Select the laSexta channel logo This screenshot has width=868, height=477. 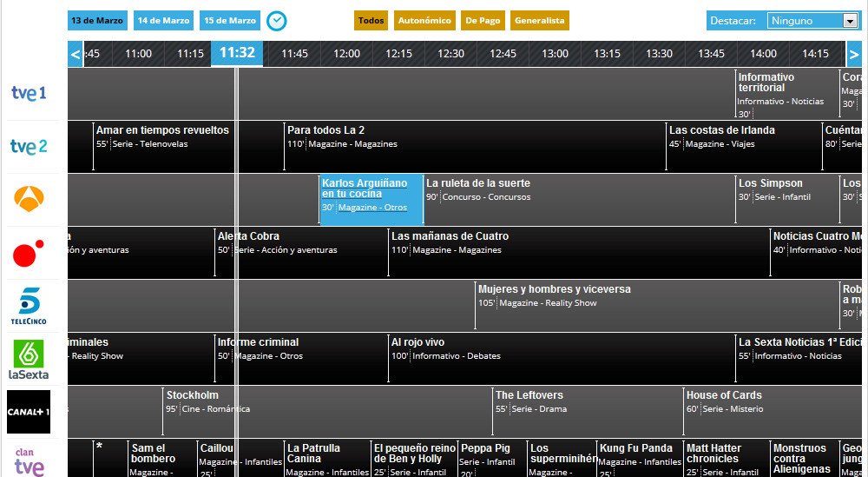tap(29, 359)
